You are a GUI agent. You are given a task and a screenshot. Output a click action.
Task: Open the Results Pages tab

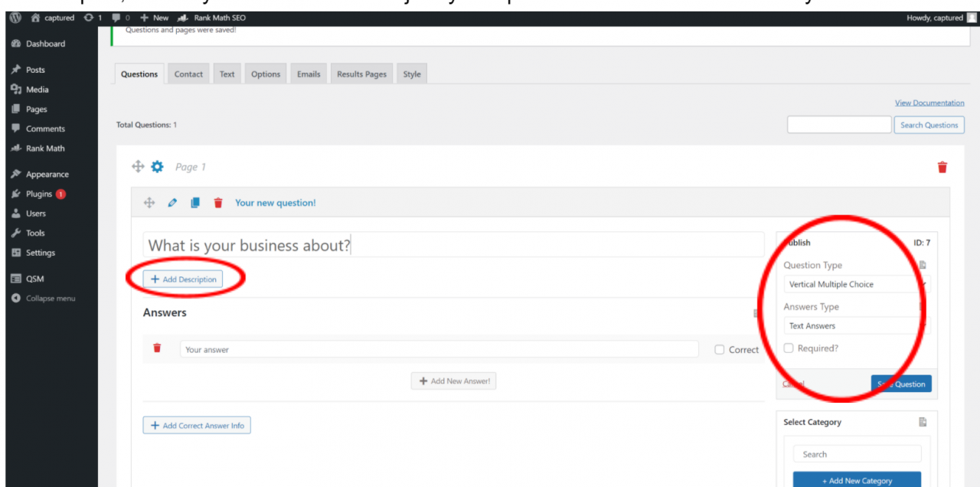(x=361, y=73)
